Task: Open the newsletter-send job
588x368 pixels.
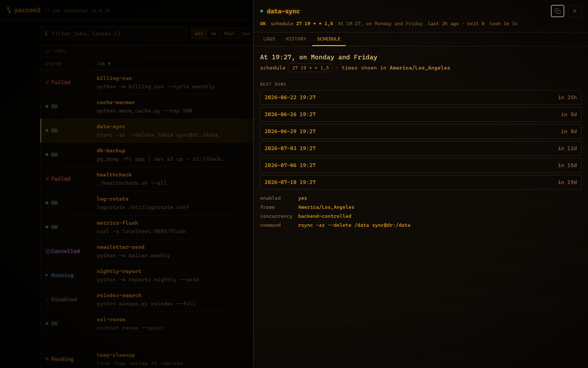Action: click(147, 251)
